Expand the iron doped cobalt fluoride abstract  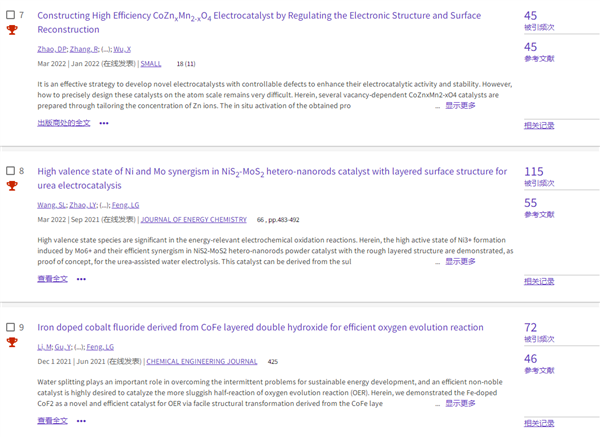460,405
